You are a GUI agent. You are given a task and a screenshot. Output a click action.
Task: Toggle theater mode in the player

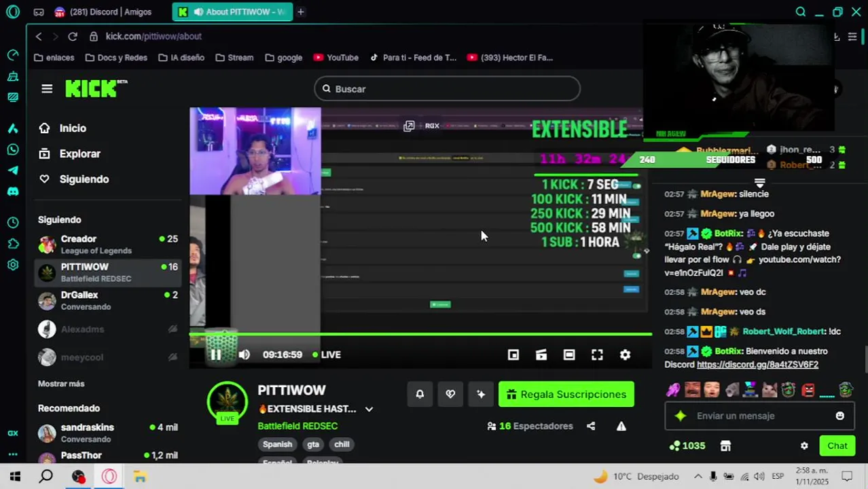tap(569, 355)
